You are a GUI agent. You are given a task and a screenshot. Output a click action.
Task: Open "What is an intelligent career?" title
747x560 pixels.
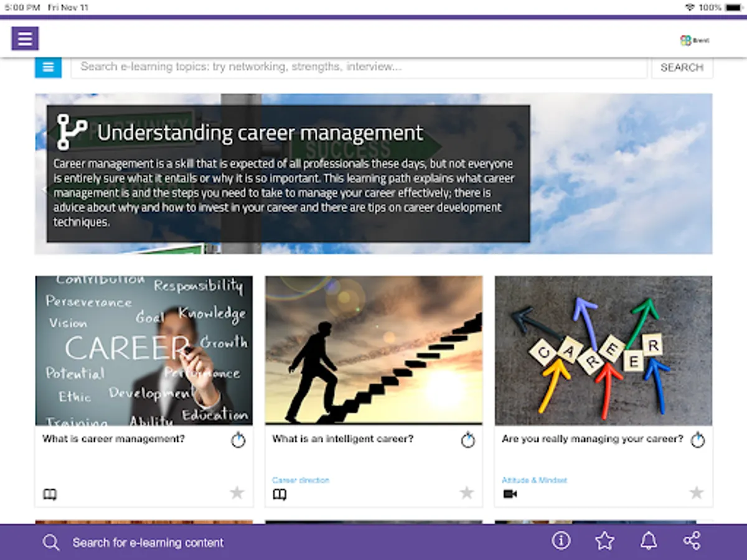tap(343, 439)
